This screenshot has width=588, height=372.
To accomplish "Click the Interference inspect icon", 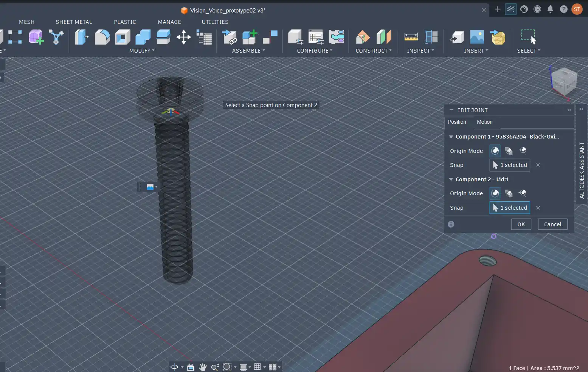I will [x=431, y=37].
